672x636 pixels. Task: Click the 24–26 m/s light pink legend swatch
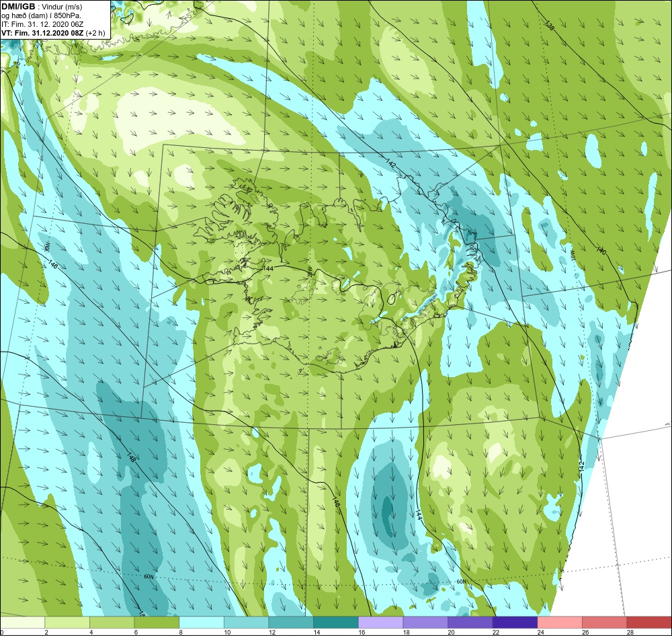(x=560, y=623)
